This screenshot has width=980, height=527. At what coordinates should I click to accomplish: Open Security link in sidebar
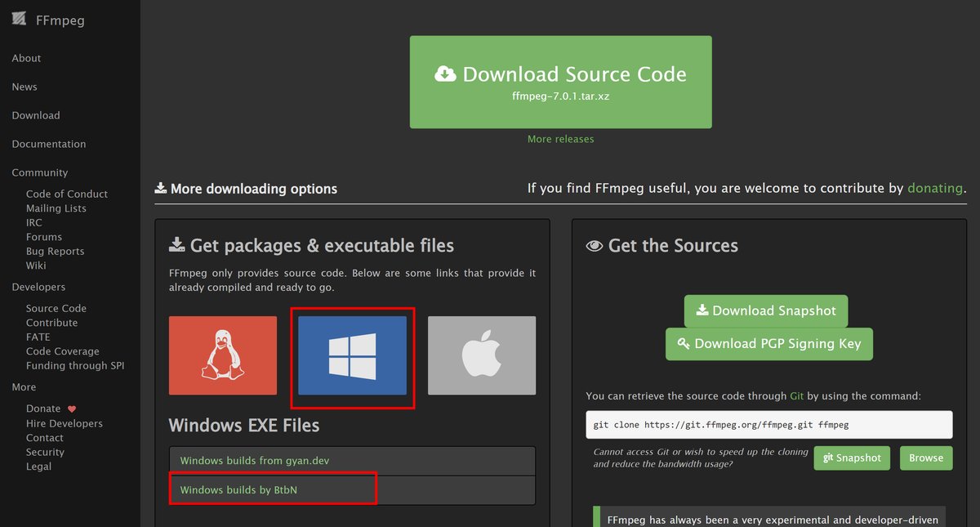tap(45, 452)
